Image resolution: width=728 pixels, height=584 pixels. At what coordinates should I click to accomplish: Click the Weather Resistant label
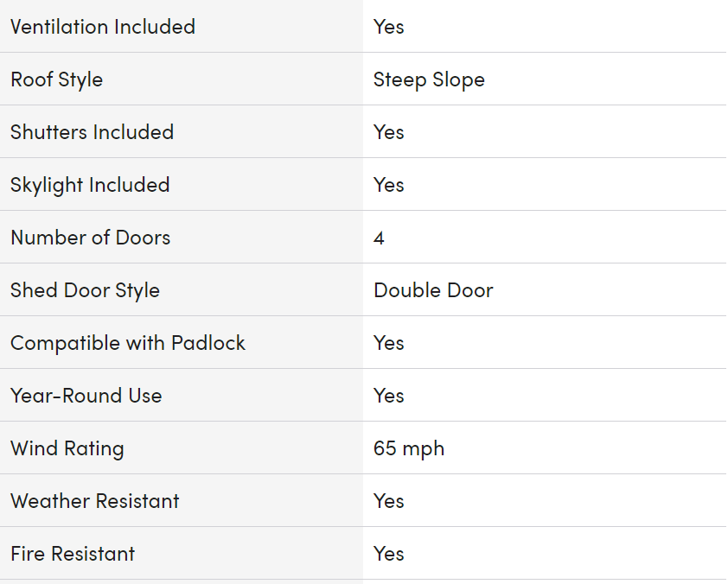tap(95, 501)
